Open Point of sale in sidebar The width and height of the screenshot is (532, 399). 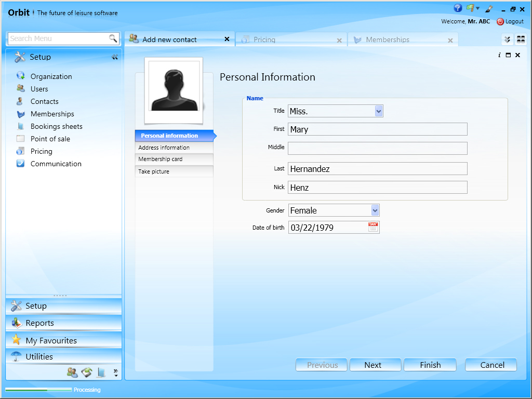point(50,139)
